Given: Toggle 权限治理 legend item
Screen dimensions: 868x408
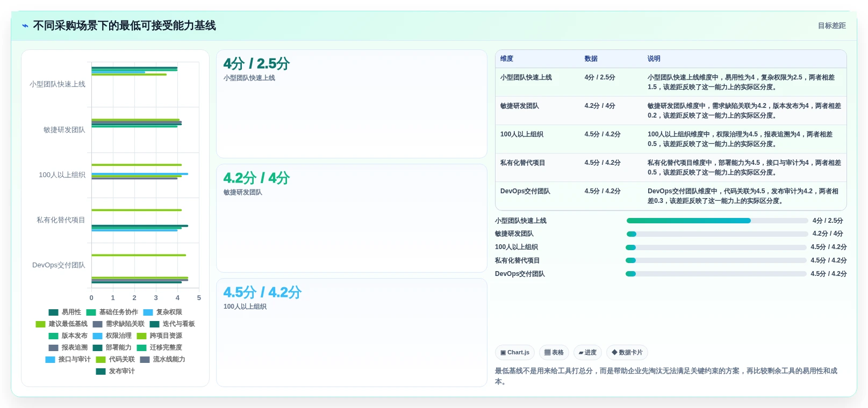Looking at the screenshot, I should click(112, 336).
